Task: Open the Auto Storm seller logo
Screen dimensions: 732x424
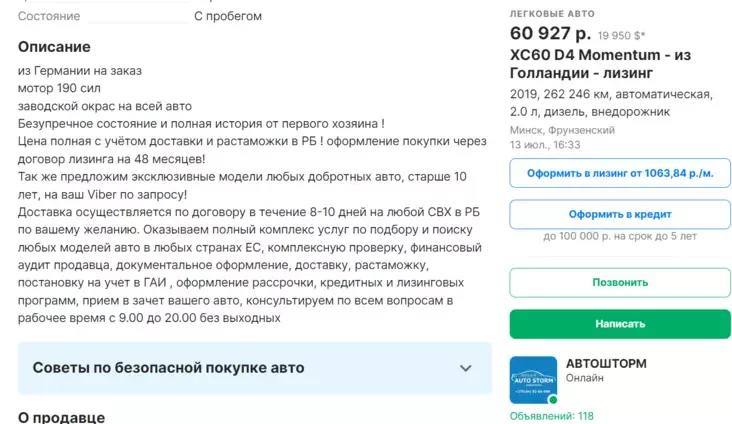Action: point(533,380)
